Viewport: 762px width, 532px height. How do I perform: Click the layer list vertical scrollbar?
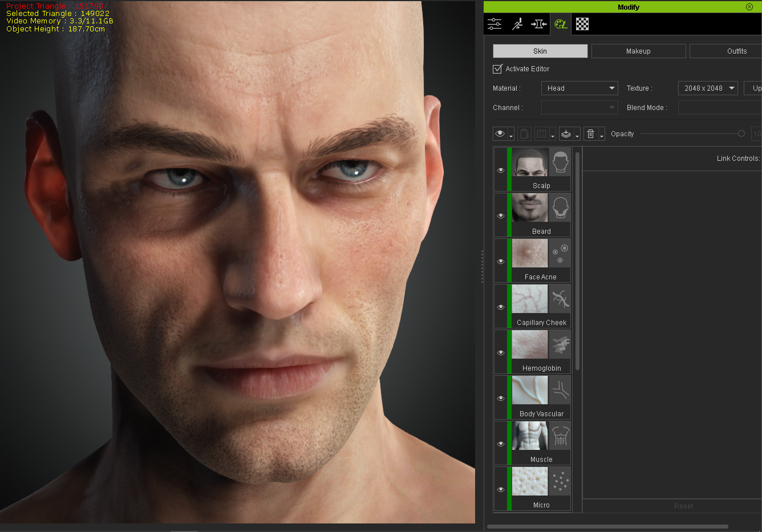[x=577, y=261]
